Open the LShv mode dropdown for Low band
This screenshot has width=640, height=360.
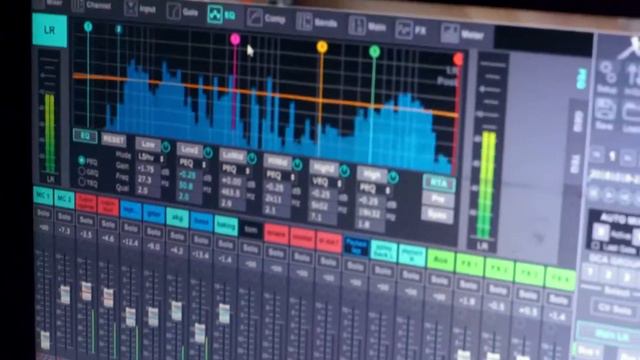(150, 157)
